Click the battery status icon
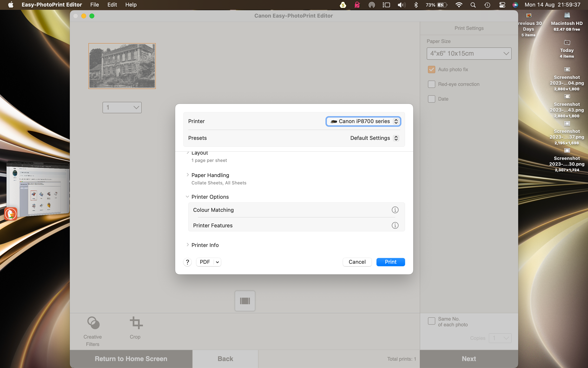The width and height of the screenshot is (588, 368). pos(442,5)
